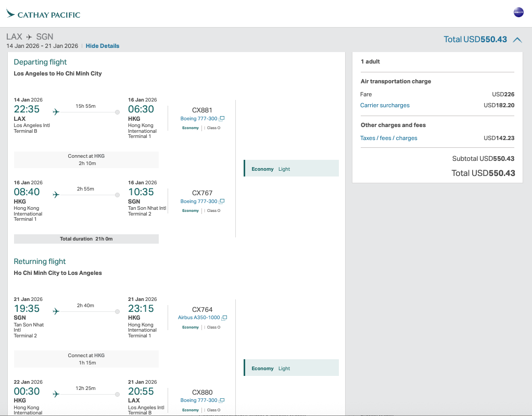Click popup icon beside CX880 Boeing 777-300
The image size is (532, 416).
[x=222, y=400]
